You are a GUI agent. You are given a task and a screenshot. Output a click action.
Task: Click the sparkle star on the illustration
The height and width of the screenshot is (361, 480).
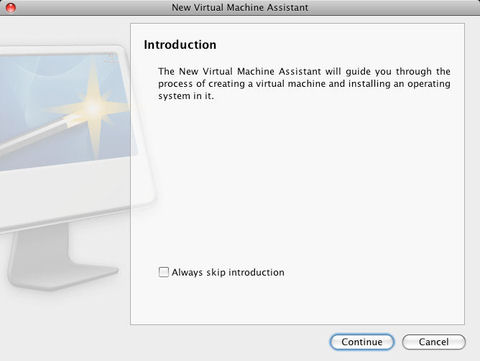94,107
